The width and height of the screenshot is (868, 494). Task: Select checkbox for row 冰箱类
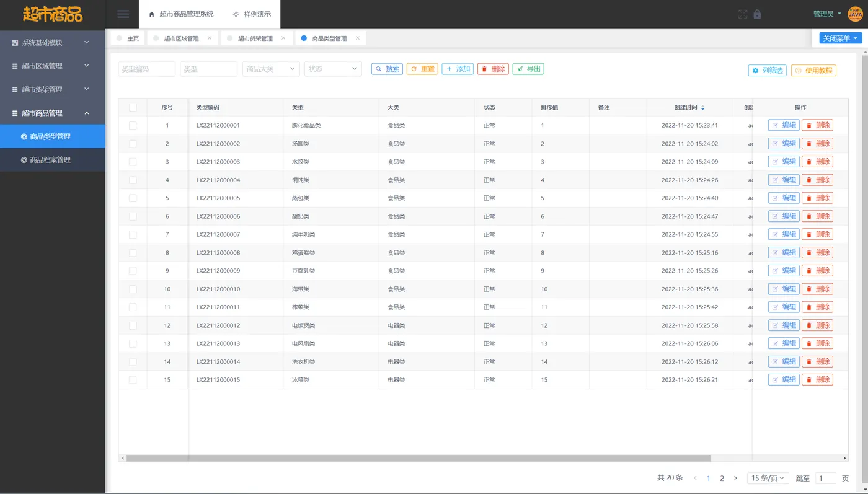[x=133, y=380]
